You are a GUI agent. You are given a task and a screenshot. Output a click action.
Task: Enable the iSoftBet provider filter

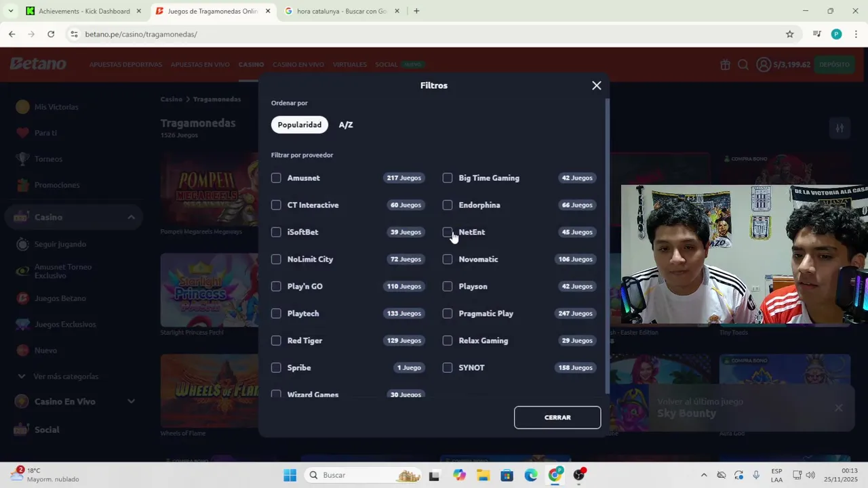276,232
